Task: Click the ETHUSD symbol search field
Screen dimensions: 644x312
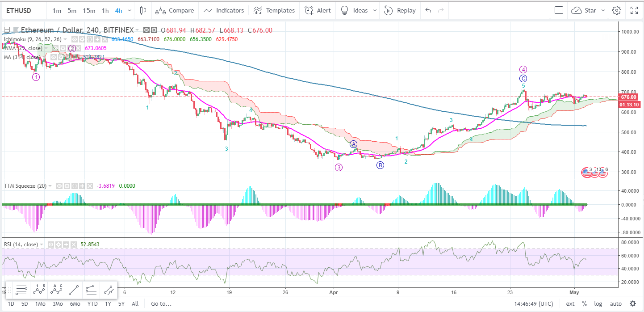Action: click(x=24, y=10)
